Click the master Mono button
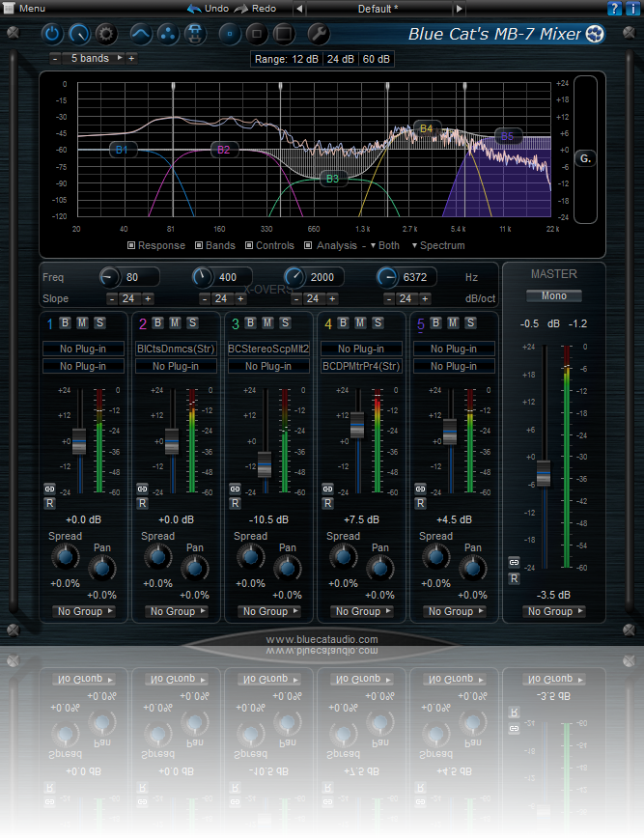This screenshot has height=839, width=644. pos(554,295)
